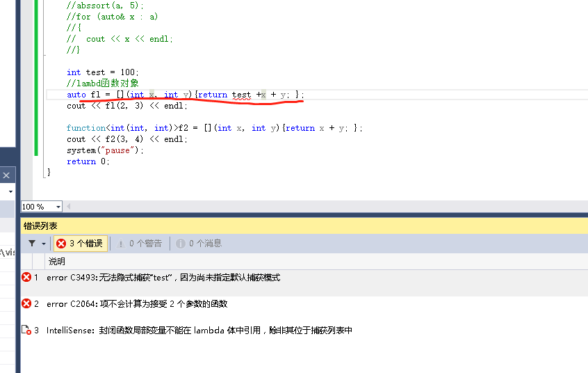Open the 100 % zoom level dropdown
588x373 pixels.
coord(57,207)
